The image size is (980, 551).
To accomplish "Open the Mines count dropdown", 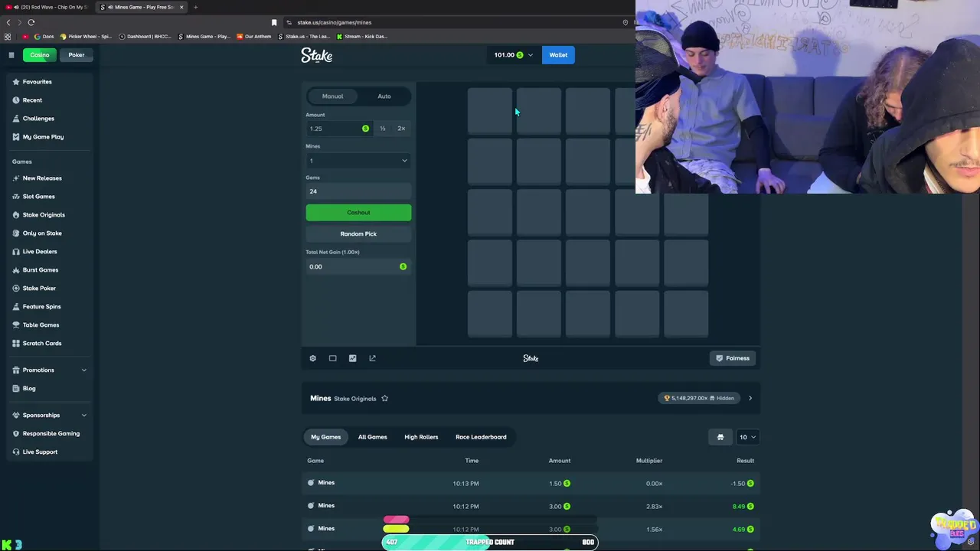I will (x=358, y=161).
